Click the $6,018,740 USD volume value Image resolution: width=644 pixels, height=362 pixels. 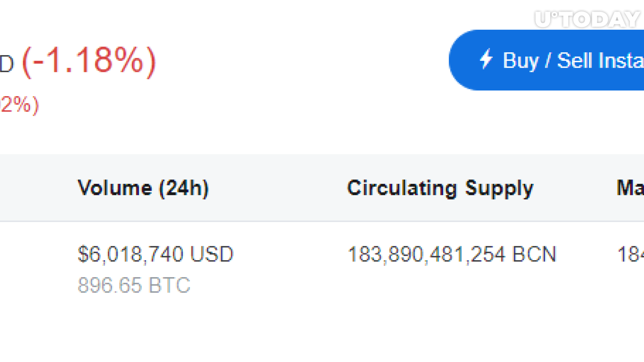tap(155, 254)
